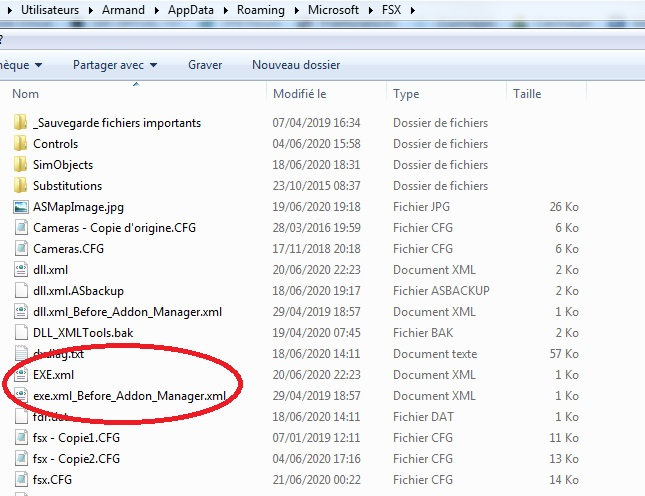Click the fsx - Copie2.CFG file icon
This screenshot has width=645, height=496.
pos(21,458)
